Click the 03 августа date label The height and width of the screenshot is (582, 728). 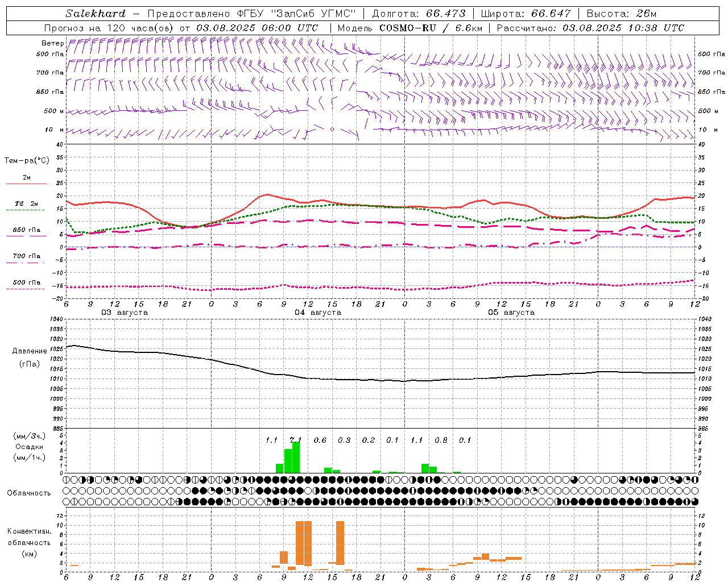point(125,313)
